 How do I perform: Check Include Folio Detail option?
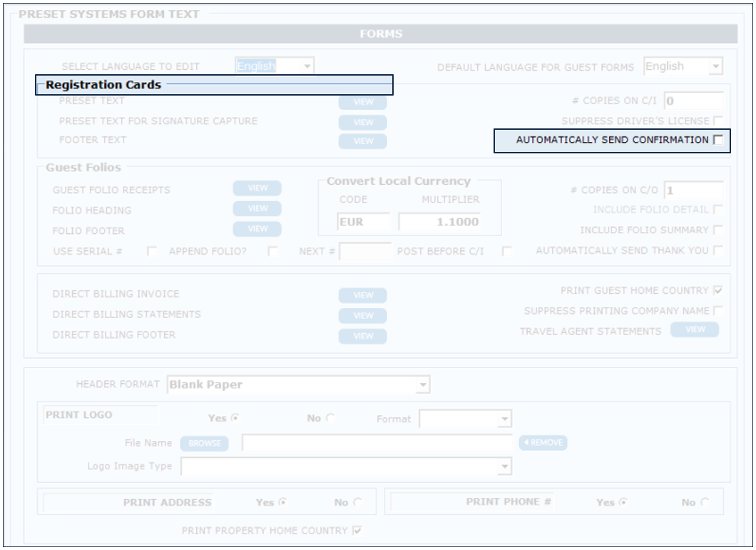[x=717, y=210]
